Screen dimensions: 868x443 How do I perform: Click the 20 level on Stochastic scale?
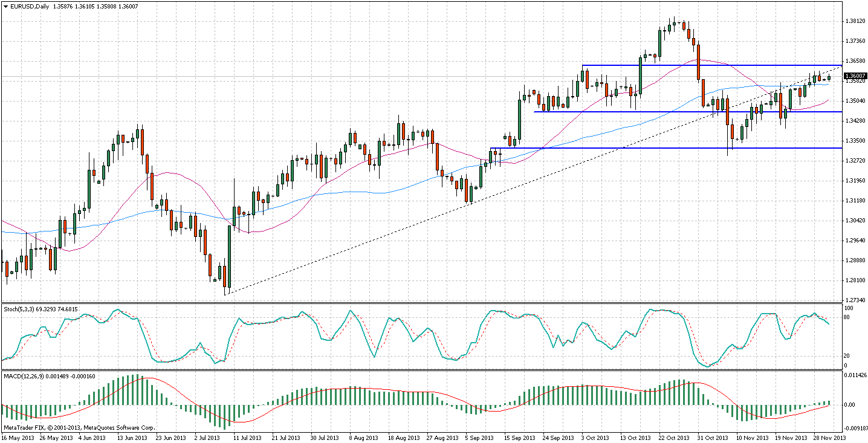pyautogui.click(x=848, y=356)
